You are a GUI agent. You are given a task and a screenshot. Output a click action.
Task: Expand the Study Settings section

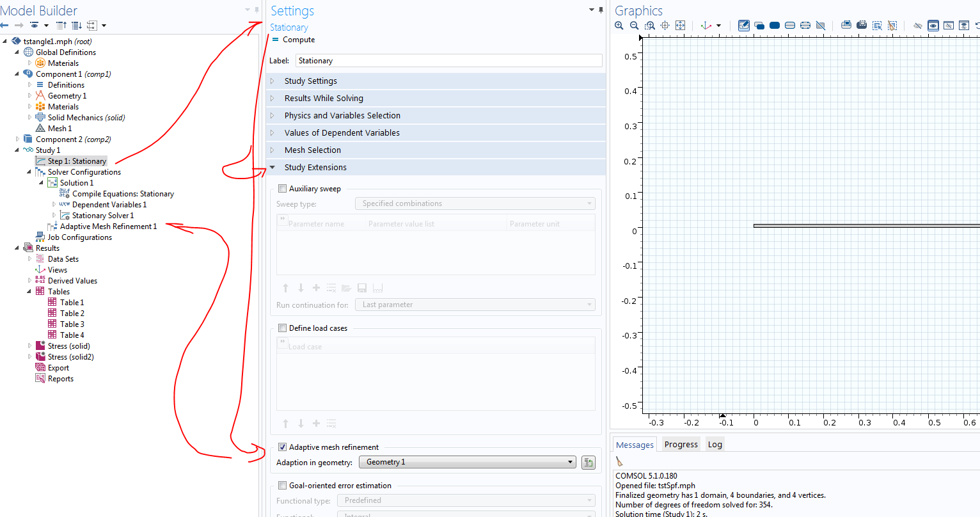point(311,81)
